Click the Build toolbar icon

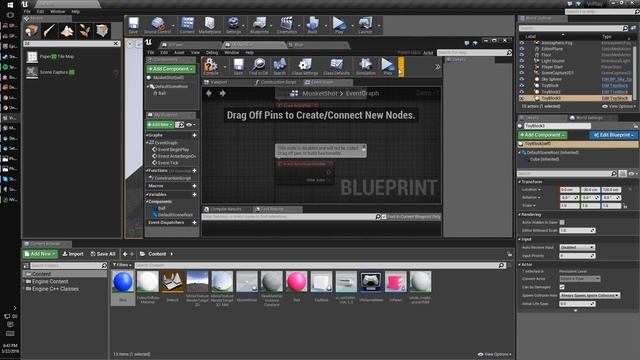312,25
